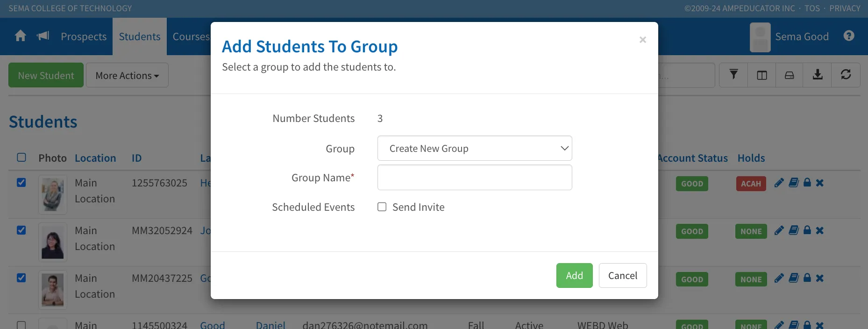
Task: Check student 1145500324 row checkbox
Action: tap(21, 325)
